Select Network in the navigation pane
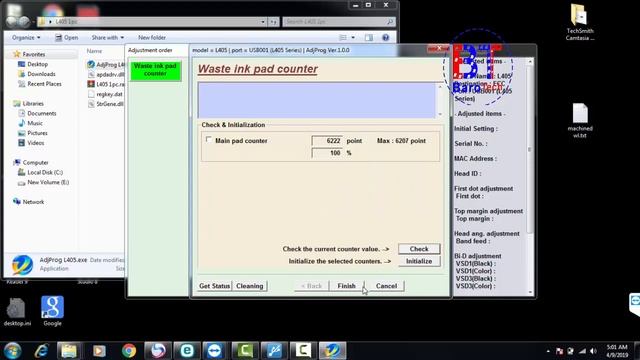The height and width of the screenshot is (360, 640). pos(33,202)
